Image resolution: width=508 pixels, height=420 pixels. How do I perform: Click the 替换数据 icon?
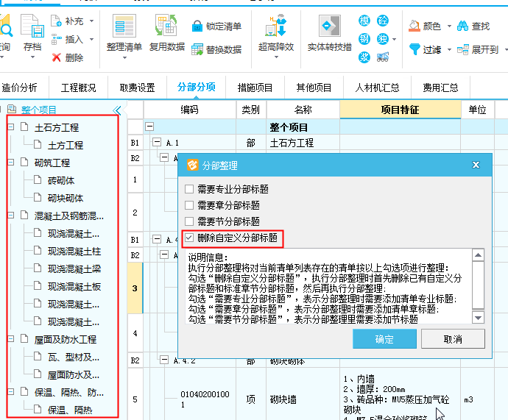click(197, 50)
